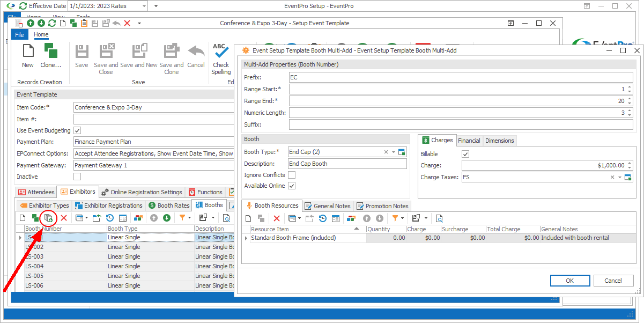The image size is (644, 323).
Task: Open the File tab in template window
Action: point(20,35)
